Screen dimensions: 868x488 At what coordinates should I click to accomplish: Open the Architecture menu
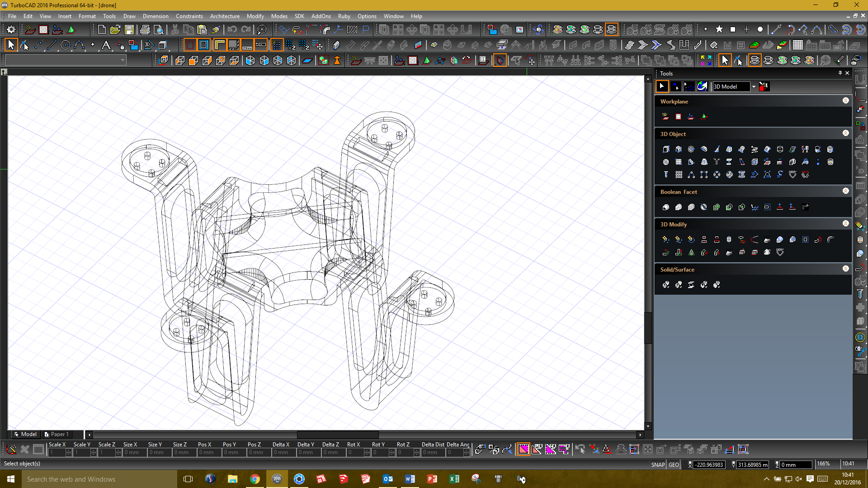[x=225, y=16]
